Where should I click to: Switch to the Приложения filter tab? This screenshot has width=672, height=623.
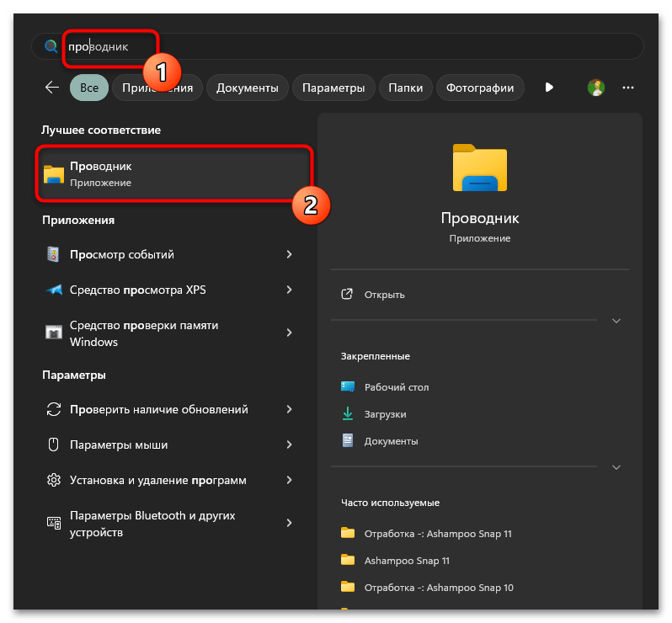(x=157, y=88)
